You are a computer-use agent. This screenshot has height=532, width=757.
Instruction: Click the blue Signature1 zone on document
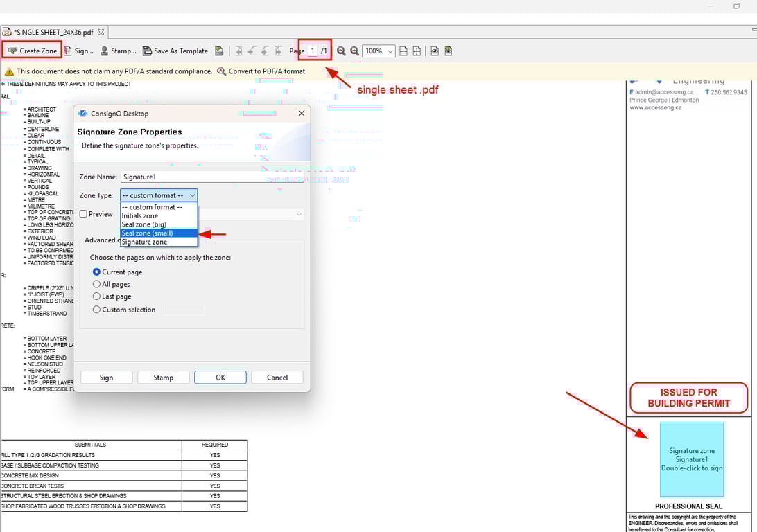click(x=692, y=459)
